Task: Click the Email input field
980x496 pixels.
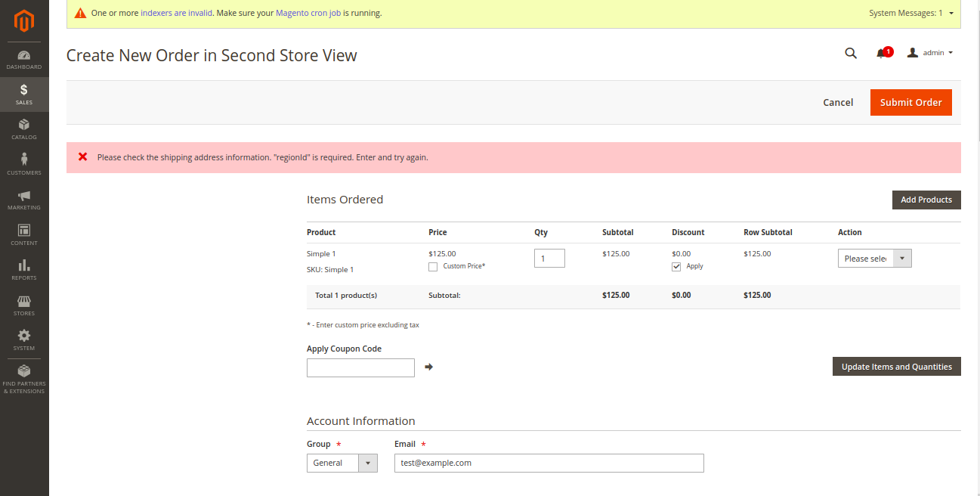Action: (549, 463)
